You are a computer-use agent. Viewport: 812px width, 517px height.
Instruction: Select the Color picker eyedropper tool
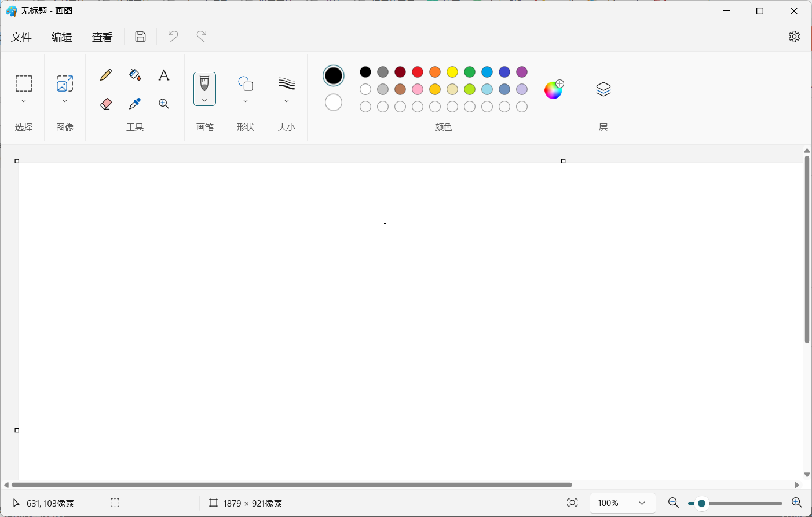tap(135, 104)
